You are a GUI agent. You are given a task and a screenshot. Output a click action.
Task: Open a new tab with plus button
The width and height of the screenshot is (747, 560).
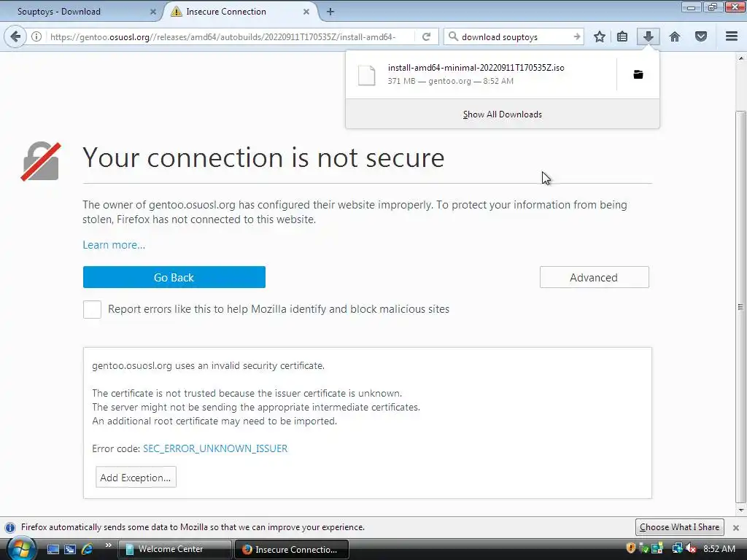(x=330, y=12)
